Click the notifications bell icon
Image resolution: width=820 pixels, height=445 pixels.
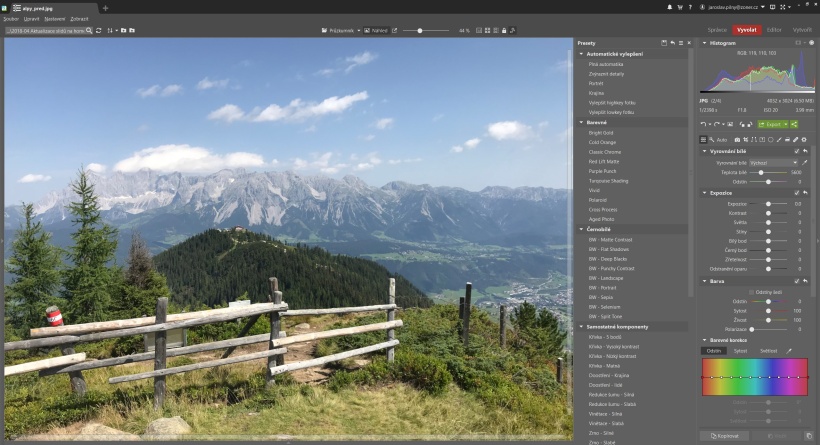pos(669,7)
